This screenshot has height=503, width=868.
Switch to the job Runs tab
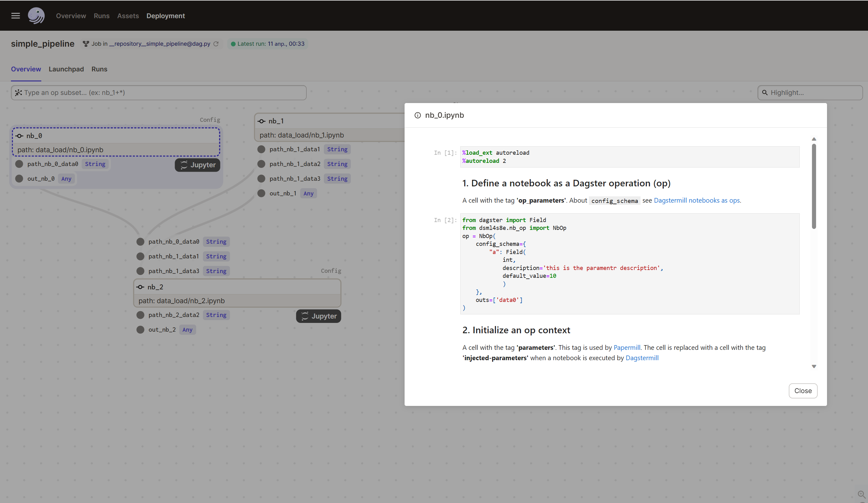pos(99,69)
